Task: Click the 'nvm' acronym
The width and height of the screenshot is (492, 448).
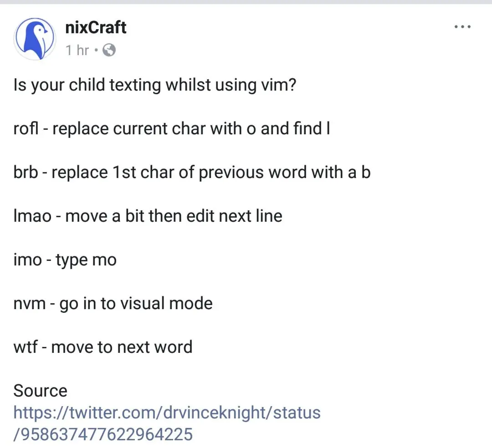Action: click(29, 304)
